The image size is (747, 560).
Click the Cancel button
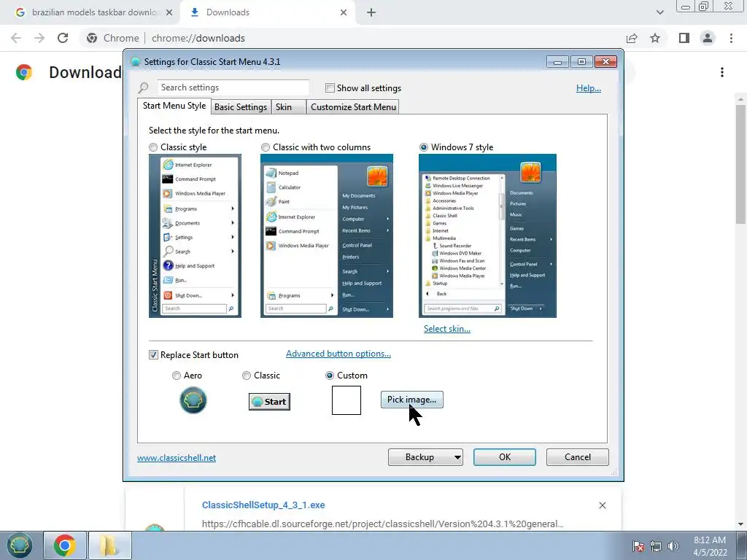(578, 457)
